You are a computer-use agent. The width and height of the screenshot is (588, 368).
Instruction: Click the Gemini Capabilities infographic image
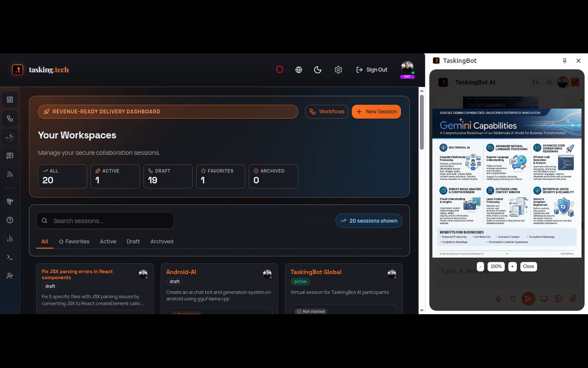click(507, 183)
